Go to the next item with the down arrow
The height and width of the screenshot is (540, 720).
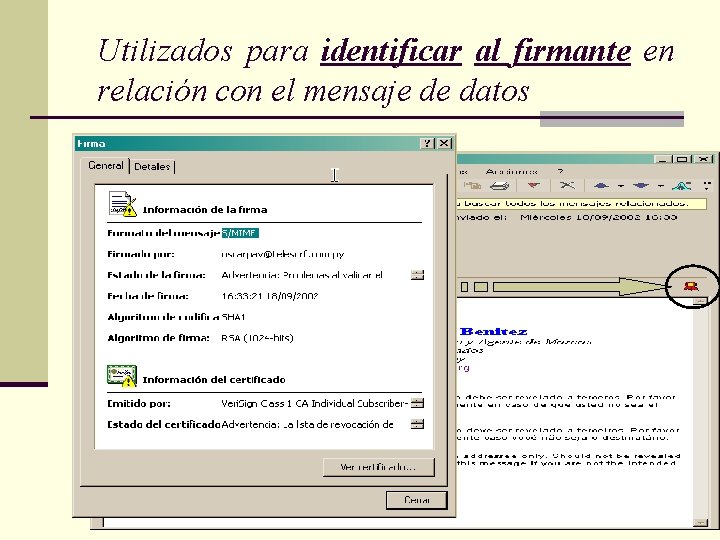tap(641, 186)
